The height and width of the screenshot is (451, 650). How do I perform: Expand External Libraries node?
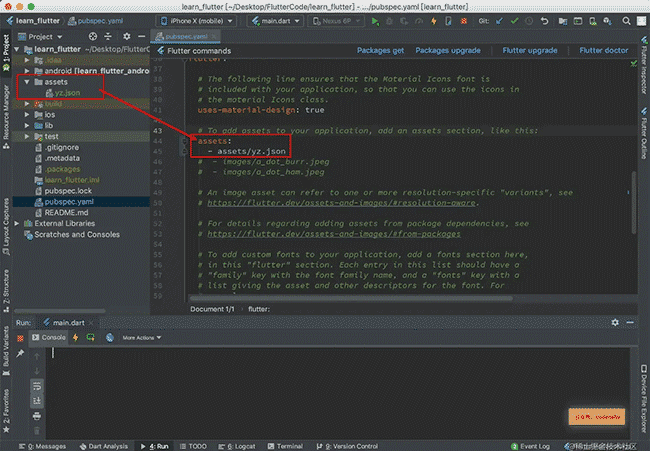[x=17, y=223]
